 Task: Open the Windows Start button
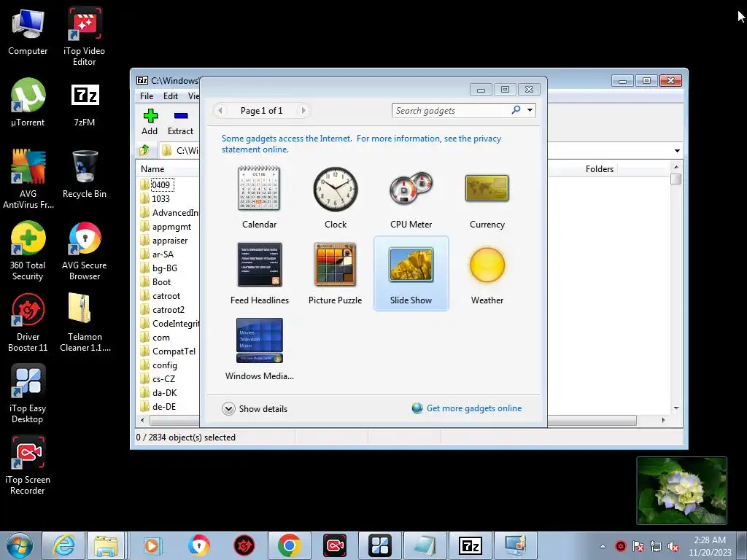19,545
